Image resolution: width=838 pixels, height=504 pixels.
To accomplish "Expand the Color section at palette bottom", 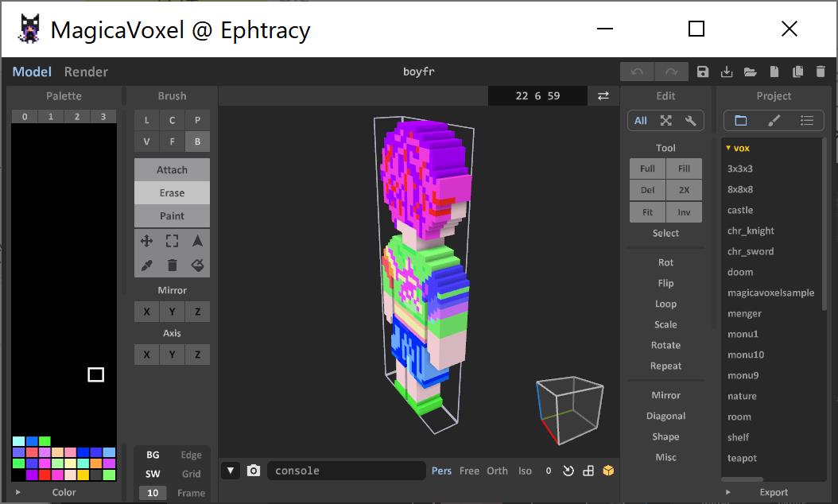I will (18, 492).
